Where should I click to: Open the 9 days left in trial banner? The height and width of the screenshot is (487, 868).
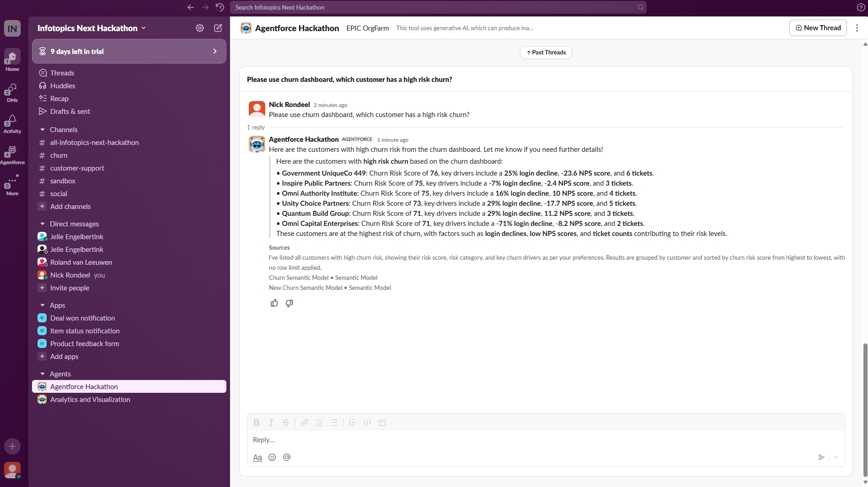point(129,51)
